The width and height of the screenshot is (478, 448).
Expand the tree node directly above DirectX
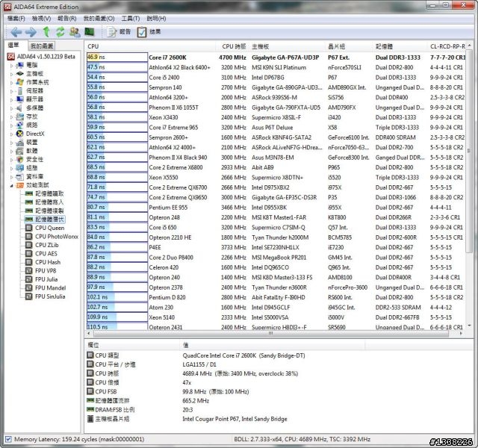coord(12,125)
